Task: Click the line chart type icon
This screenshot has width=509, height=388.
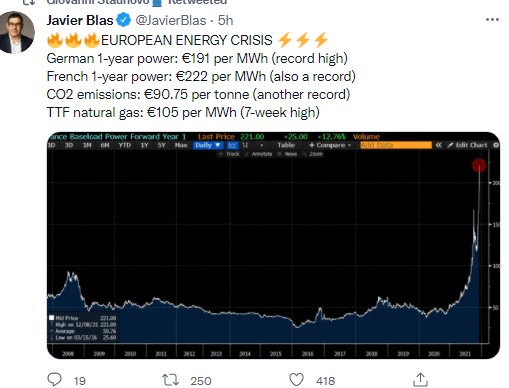Action: click(233, 145)
